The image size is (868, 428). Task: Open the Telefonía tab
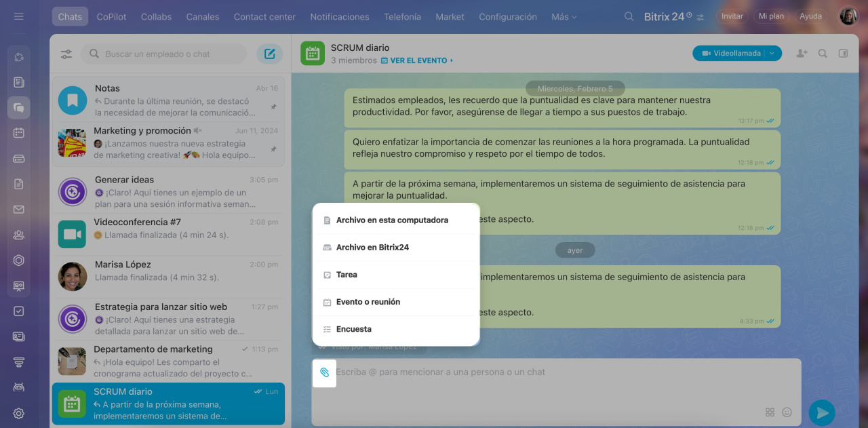tap(402, 16)
